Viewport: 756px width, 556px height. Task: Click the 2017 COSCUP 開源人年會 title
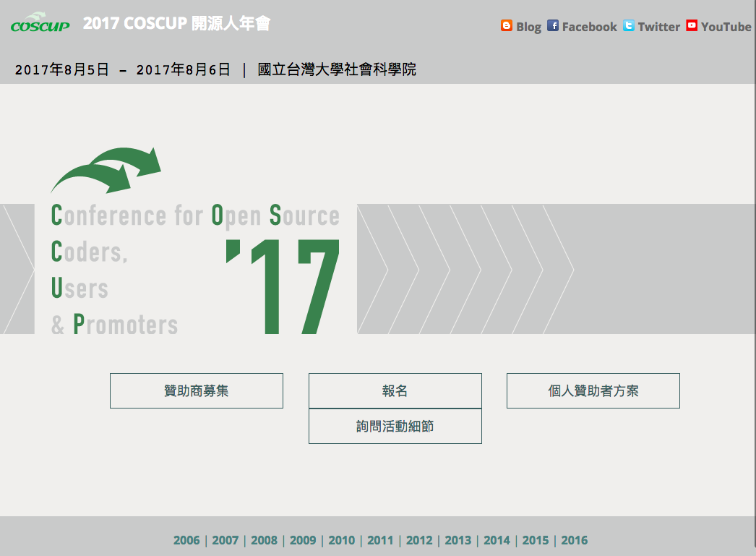tap(176, 23)
